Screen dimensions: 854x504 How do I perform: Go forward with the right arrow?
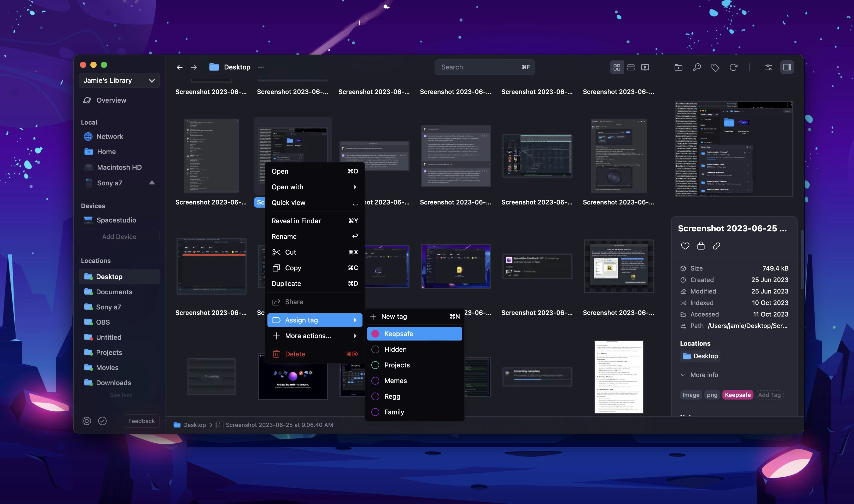[194, 67]
